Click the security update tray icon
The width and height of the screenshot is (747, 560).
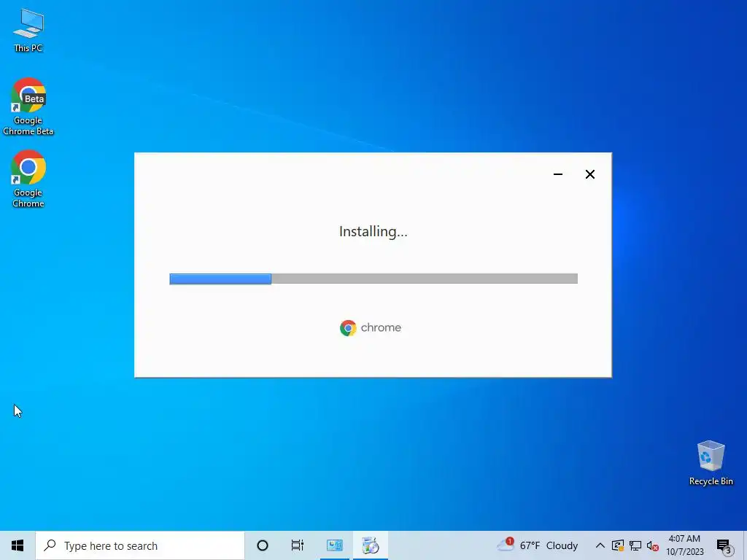[x=618, y=545]
